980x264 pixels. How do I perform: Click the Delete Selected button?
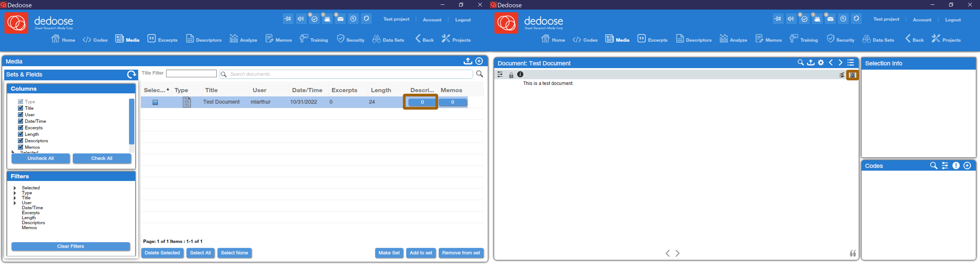(163, 253)
